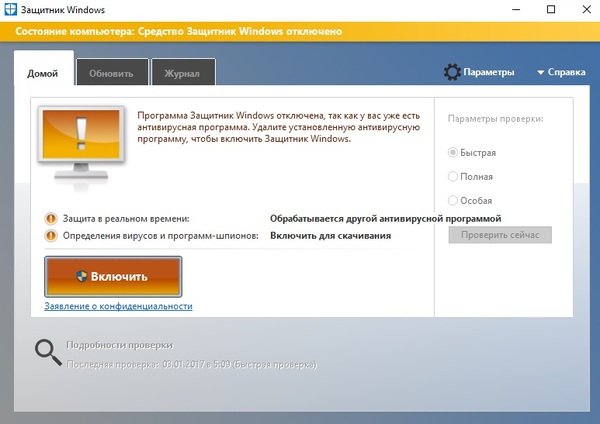The height and width of the screenshot is (424, 600).
Task: Maximize the Защитник Windows window
Action: (x=551, y=10)
